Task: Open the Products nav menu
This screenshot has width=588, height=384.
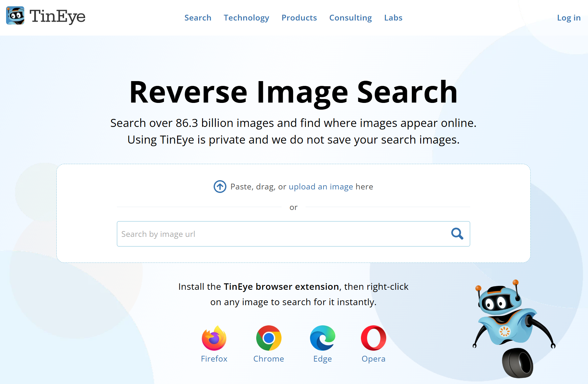Action: click(299, 18)
